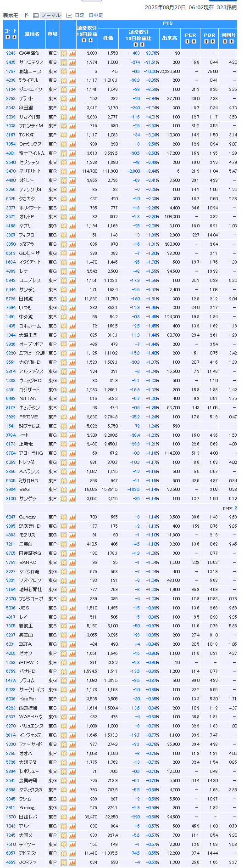244x868 pixels.
Task: Open chart icon for Gunosy row
Action: tap(72, 517)
